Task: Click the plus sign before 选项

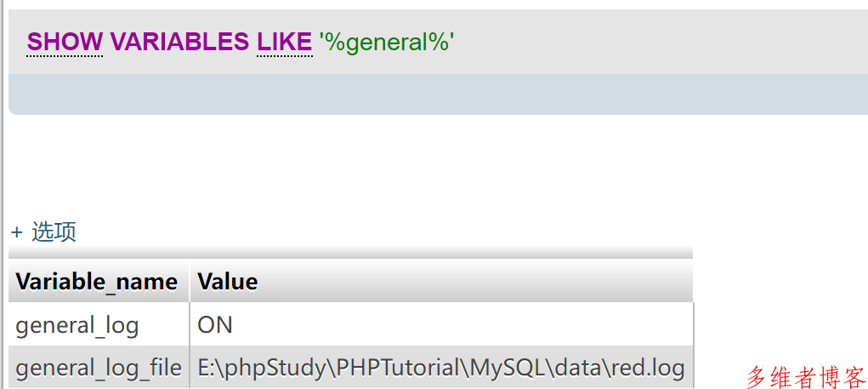Action: pos(17,232)
